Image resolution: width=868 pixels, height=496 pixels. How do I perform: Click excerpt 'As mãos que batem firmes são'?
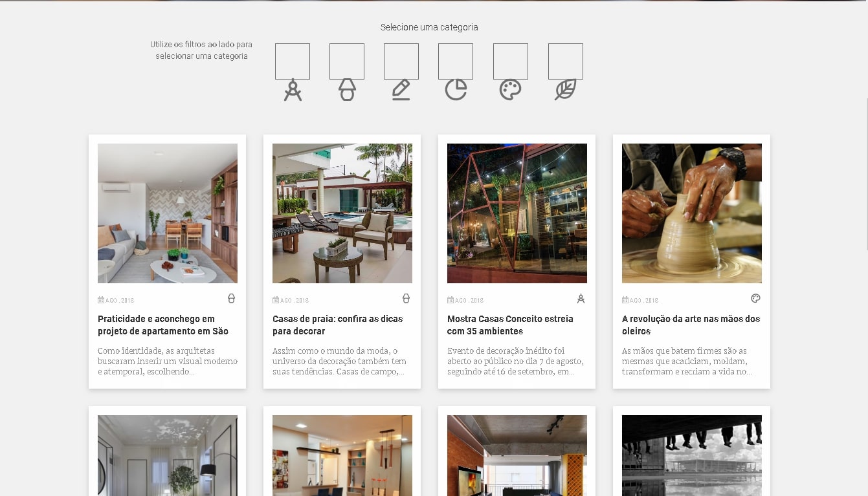point(687,361)
